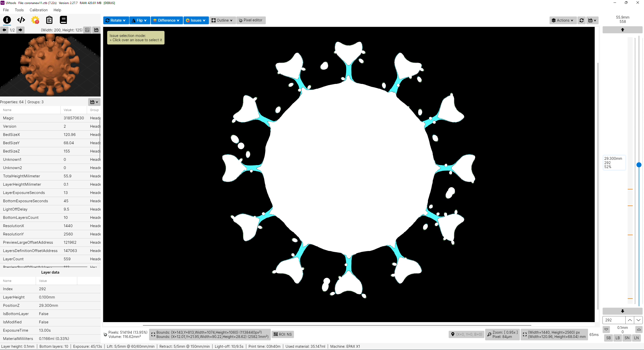The height and width of the screenshot is (350, 644).
Task: Click the refresh layer icon
Action: pyautogui.click(x=582, y=20)
